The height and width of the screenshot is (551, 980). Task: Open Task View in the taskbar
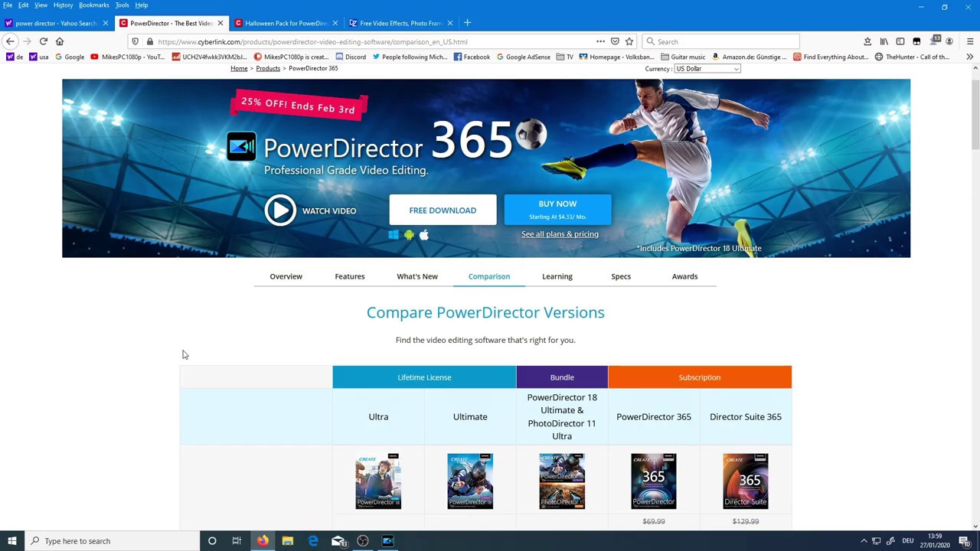[237, 541]
